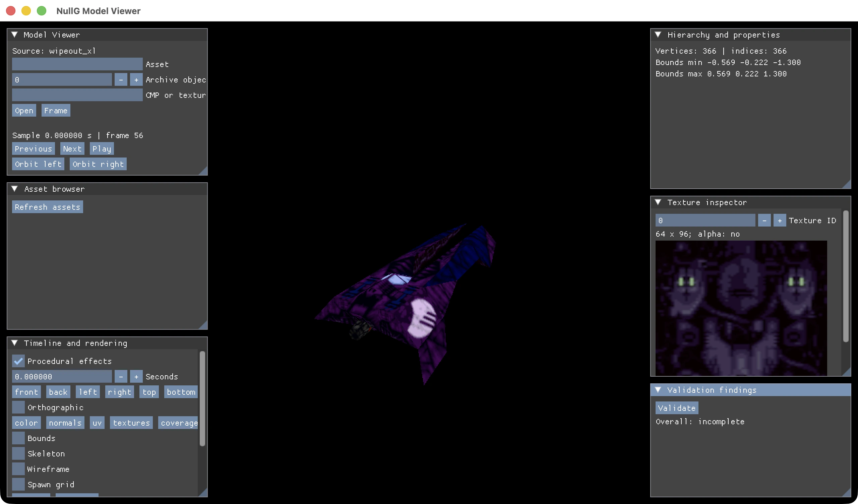Collapse the Validation findings panel
858x504 pixels.
(x=658, y=390)
